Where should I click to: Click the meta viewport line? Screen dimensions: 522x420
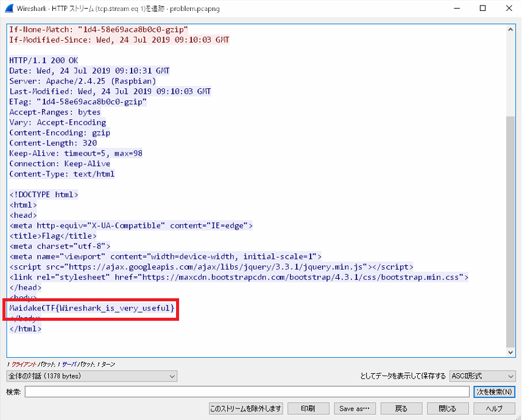pos(166,256)
